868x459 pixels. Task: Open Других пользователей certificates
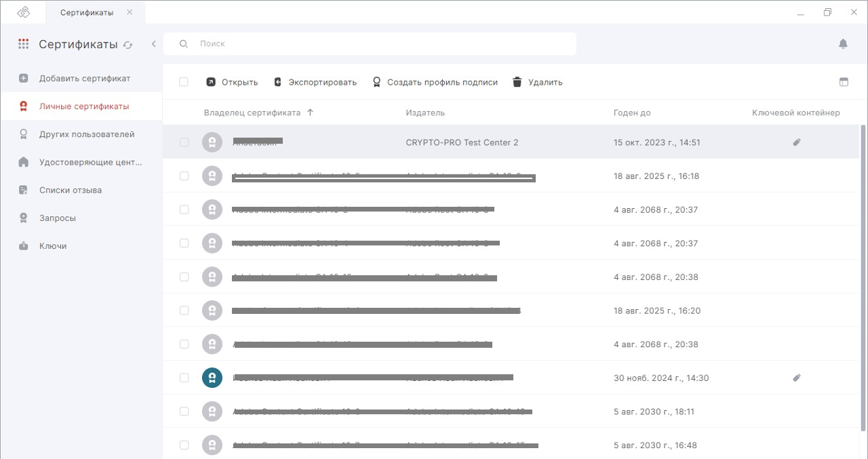(81, 134)
